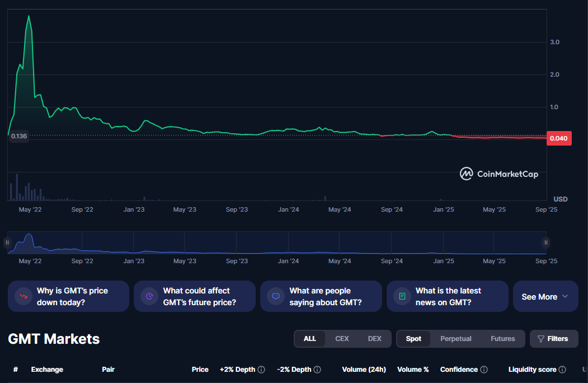
Task: Ask what could affect GMT's future price
Action: click(x=195, y=296)
